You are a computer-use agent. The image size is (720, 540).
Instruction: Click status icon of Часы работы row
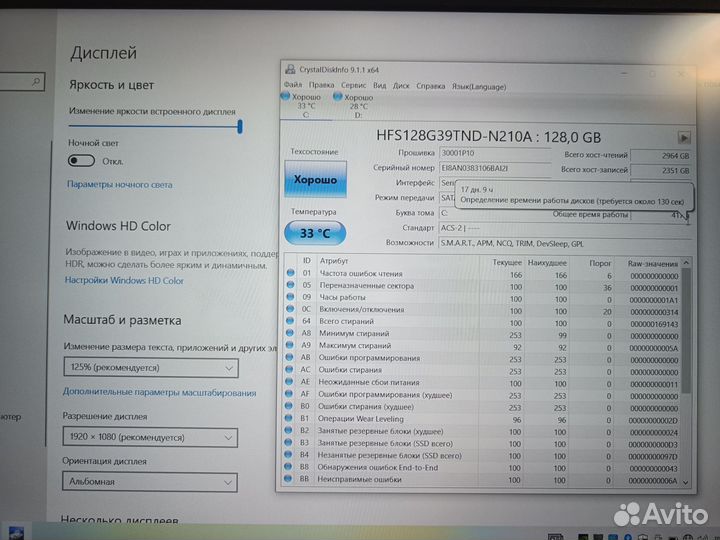click(x=290, y=297)
